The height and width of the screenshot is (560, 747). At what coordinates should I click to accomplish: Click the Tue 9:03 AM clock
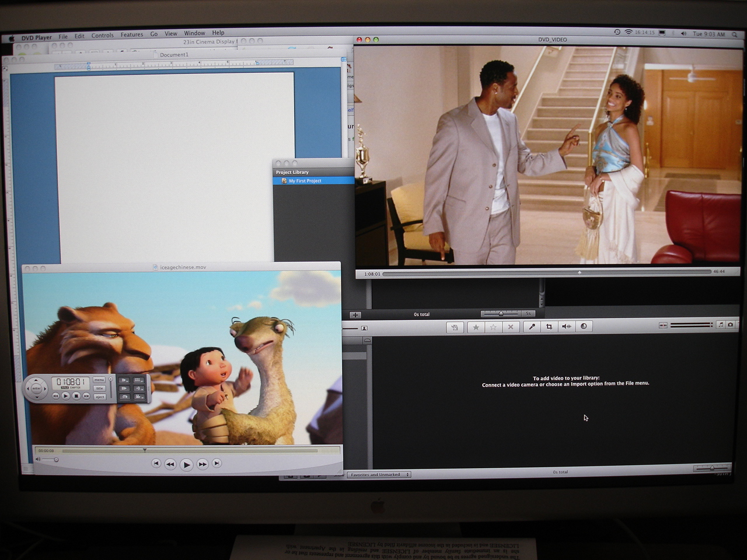(709, 34)
